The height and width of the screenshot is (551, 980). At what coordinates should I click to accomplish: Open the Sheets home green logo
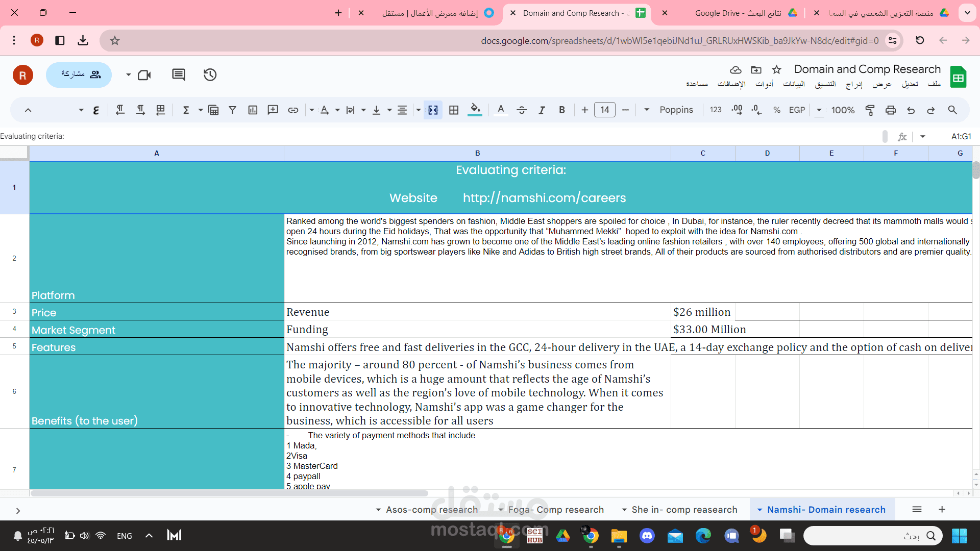(x=958, y=77)
